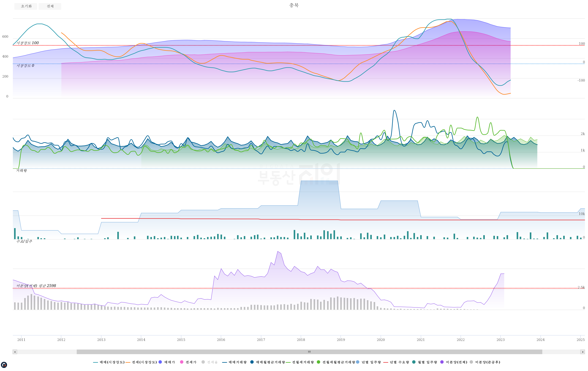Click the green 전월세월평균거래량 legend dot

(318, 362)
